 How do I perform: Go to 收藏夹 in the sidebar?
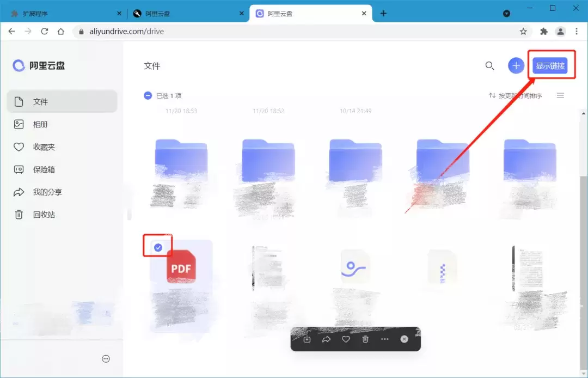coord(62,147)
